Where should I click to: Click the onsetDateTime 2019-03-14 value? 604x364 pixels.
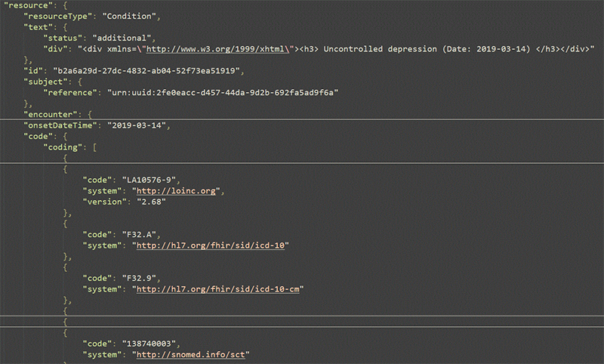pyautogui.click(x=137, y=125)
